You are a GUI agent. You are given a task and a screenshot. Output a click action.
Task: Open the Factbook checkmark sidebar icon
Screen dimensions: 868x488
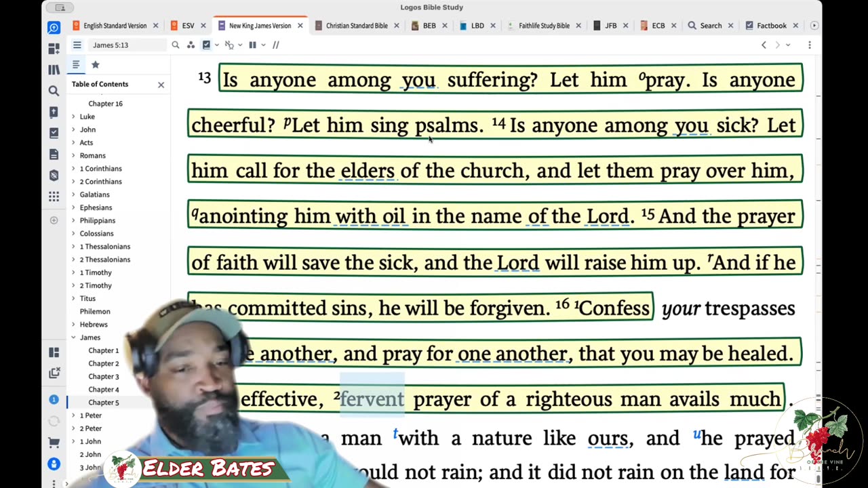(x=54, y=134)
